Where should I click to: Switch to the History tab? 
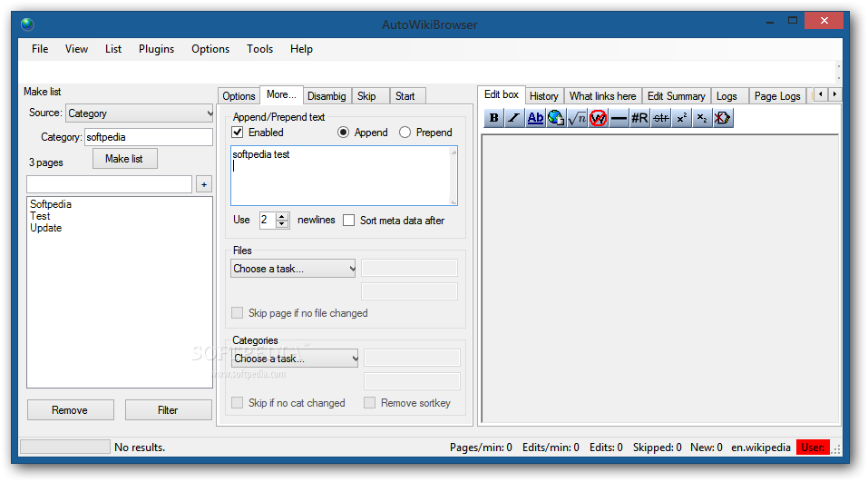[x=544, y=96]
